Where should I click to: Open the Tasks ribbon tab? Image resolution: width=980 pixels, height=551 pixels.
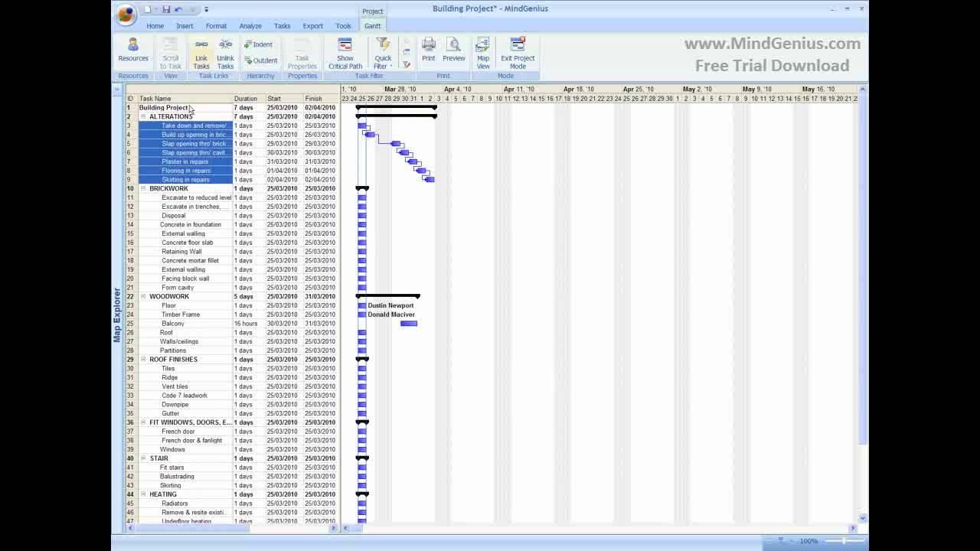pyautogui.click(x=282, y=26)
